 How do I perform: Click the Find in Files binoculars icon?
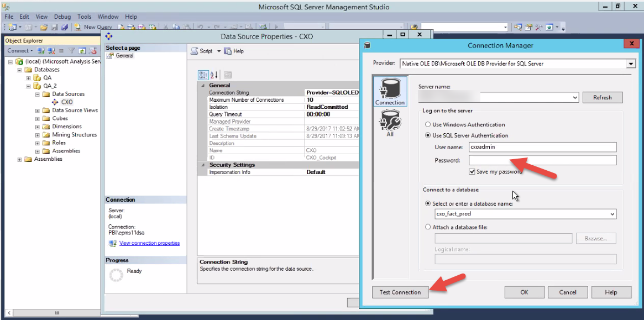point(414,27)
